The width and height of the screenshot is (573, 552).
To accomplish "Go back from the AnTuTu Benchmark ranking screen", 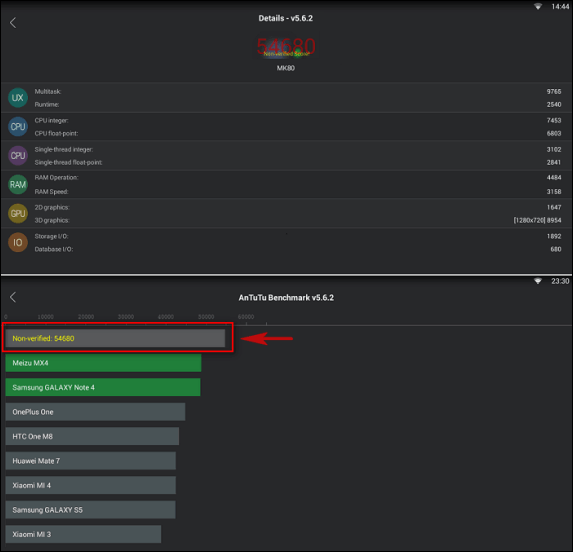I will (x=13, y=297).
